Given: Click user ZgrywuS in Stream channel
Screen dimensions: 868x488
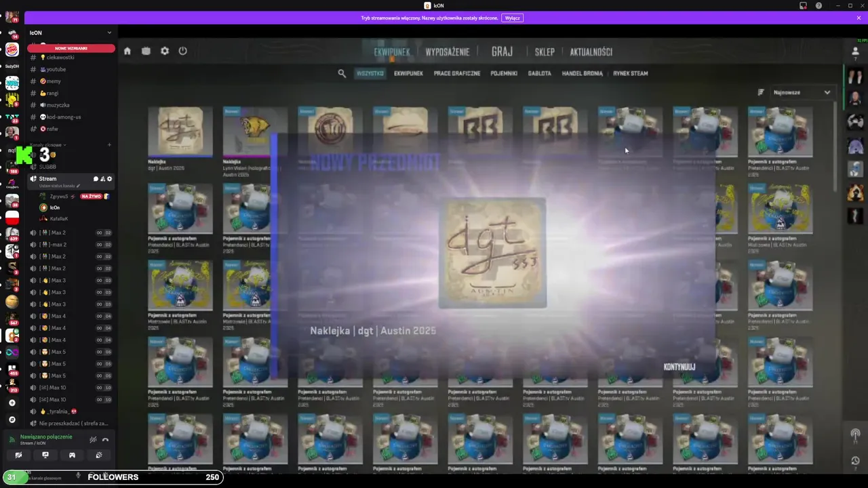Looking at the screenshot, I should tap(75, 197).
